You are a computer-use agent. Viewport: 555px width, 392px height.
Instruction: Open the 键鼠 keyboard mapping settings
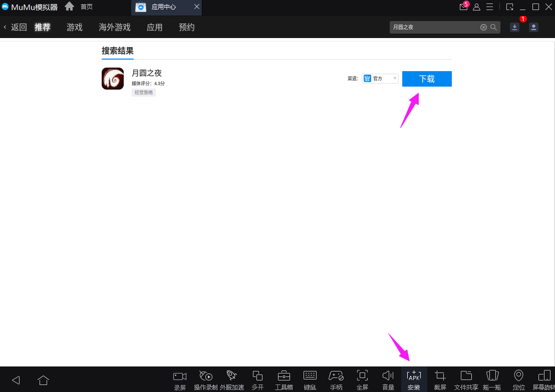[x=310, y=380]
